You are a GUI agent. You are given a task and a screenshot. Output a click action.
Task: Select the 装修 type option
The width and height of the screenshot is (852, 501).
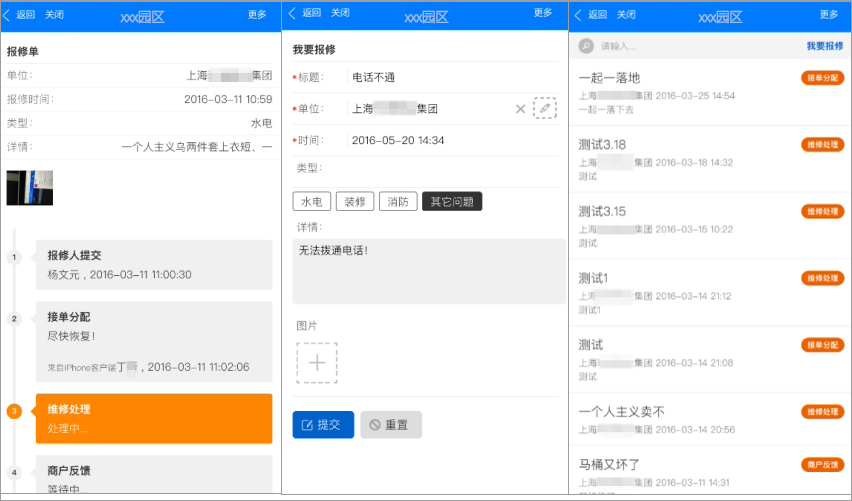point(355,202)
